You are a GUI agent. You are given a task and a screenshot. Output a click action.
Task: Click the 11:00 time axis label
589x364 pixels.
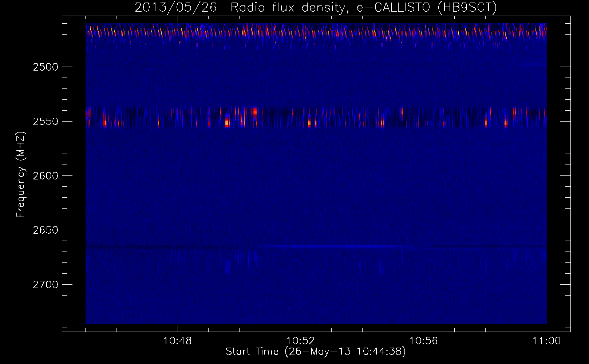pyautogui.click(x=547, y=341)
